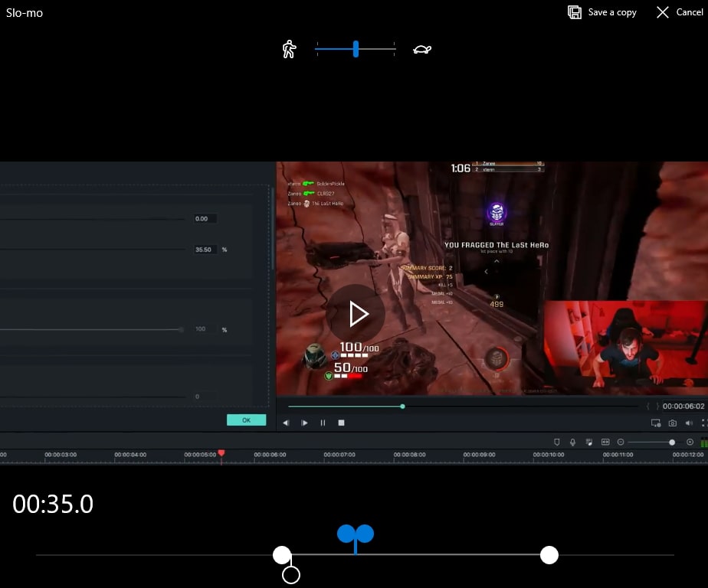Click the monitor display settings icon in the recorded player
The image size is (708, 588).
(656, 423)
